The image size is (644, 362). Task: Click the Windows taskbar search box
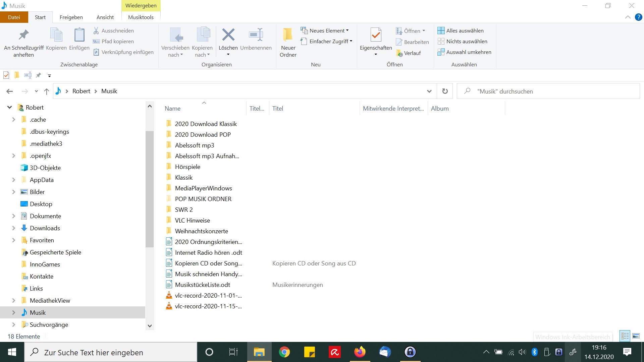pyautogui.click(x=111, y=352)
